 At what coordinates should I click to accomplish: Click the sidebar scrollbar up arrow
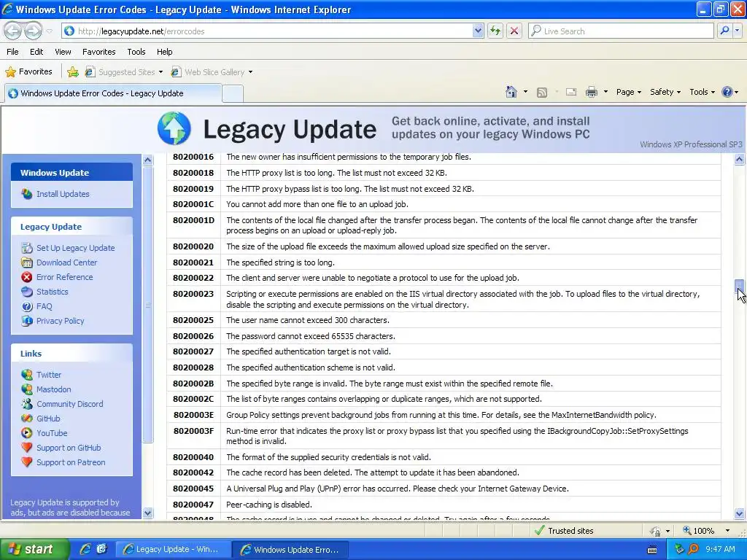tap(147, 160)
